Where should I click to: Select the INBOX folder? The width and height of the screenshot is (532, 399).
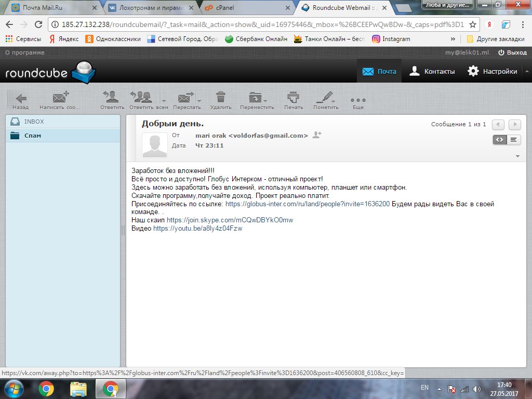pos(34,122)
